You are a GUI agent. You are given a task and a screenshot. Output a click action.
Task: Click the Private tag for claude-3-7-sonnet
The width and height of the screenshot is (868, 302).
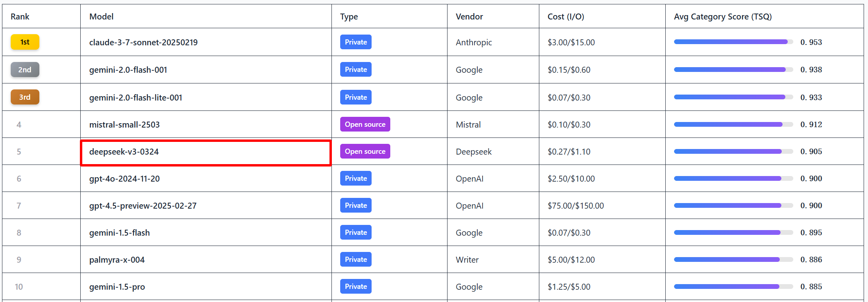click(x=356, y=42)
